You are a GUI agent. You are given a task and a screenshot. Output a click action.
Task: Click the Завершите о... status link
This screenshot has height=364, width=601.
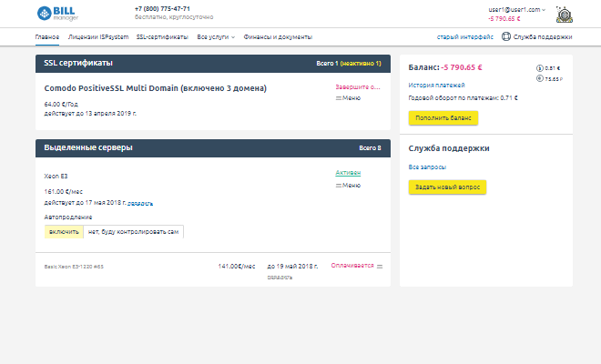click(358, 87)
